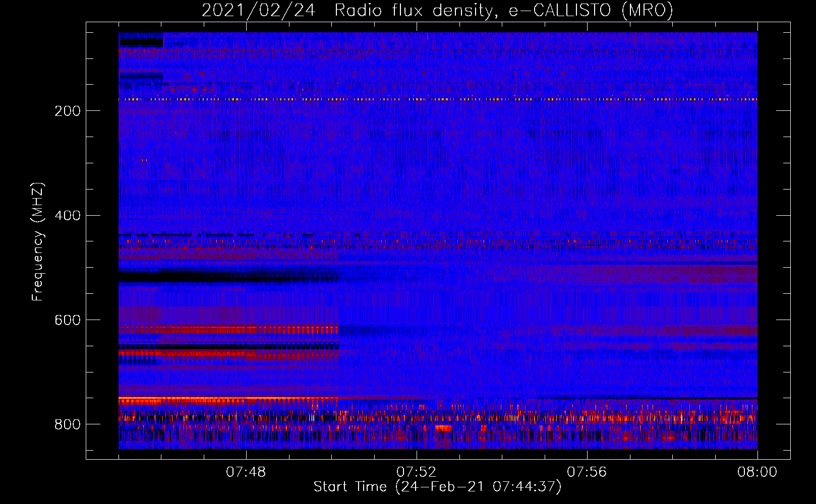Click the 200 frequency tick label

coord(67,111)
